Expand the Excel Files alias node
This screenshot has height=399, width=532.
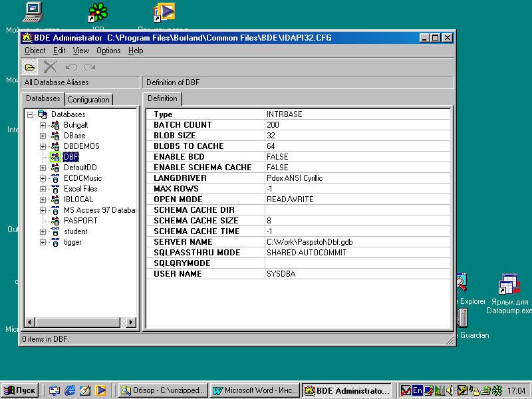pos(43,189)
